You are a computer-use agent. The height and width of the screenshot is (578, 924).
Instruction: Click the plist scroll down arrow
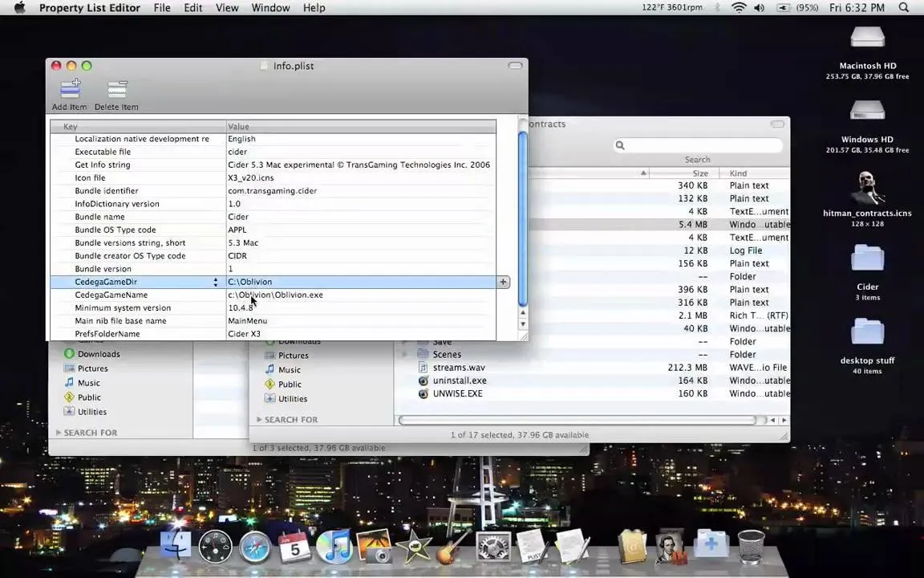point(523,324)
